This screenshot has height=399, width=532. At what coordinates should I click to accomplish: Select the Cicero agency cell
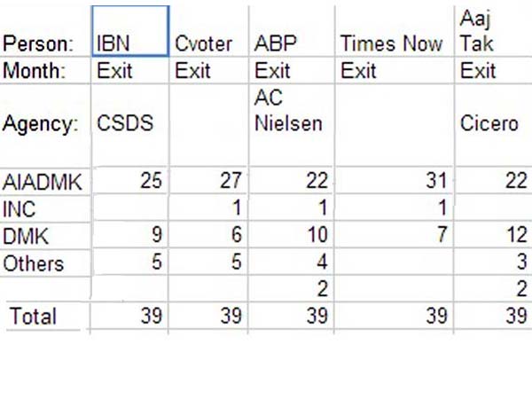[492, 125]
